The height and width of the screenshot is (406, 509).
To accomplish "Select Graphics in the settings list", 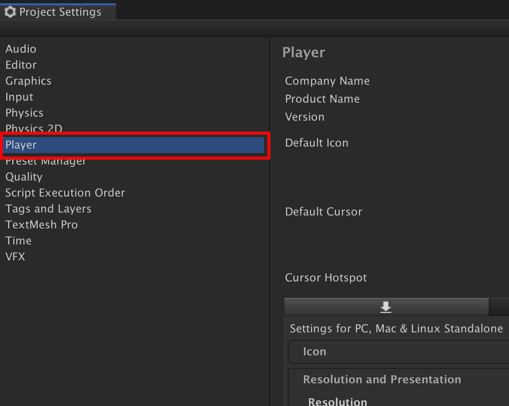I will (28, 81).
